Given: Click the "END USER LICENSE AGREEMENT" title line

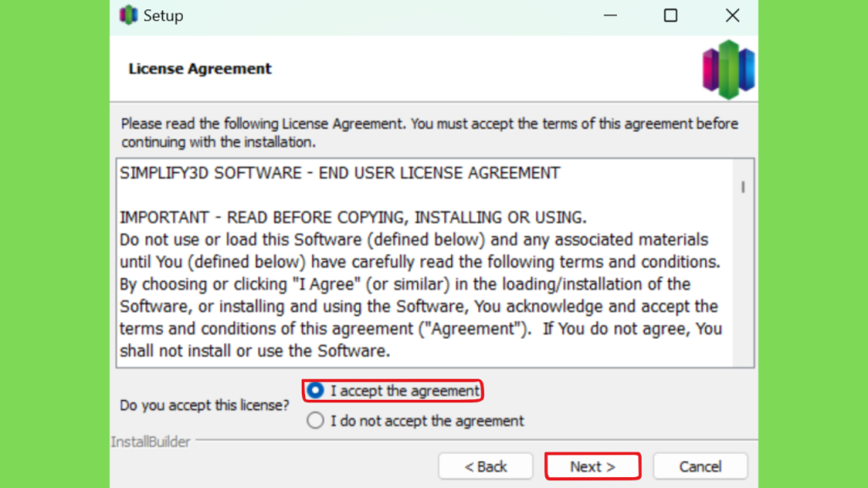Looking at the screenshot, I should (x=340, y=173).
